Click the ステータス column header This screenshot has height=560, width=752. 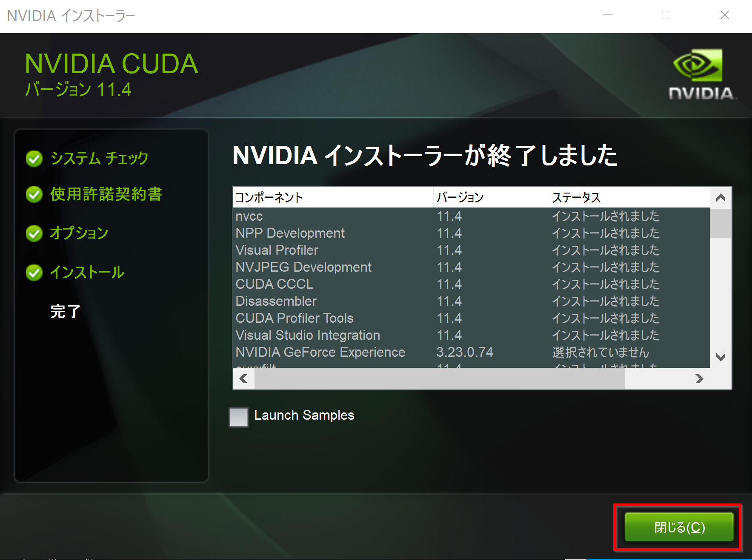point(628,197)
